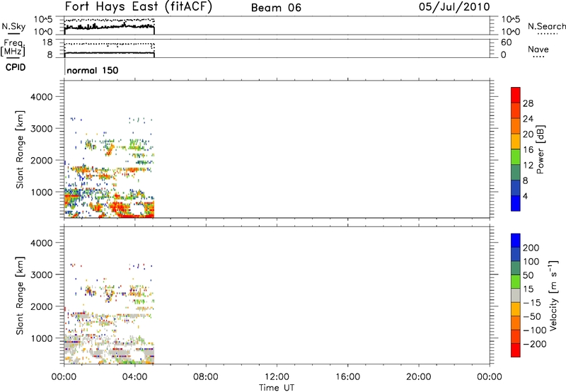Click the "60" Nave axis tick label

[506, 42]
